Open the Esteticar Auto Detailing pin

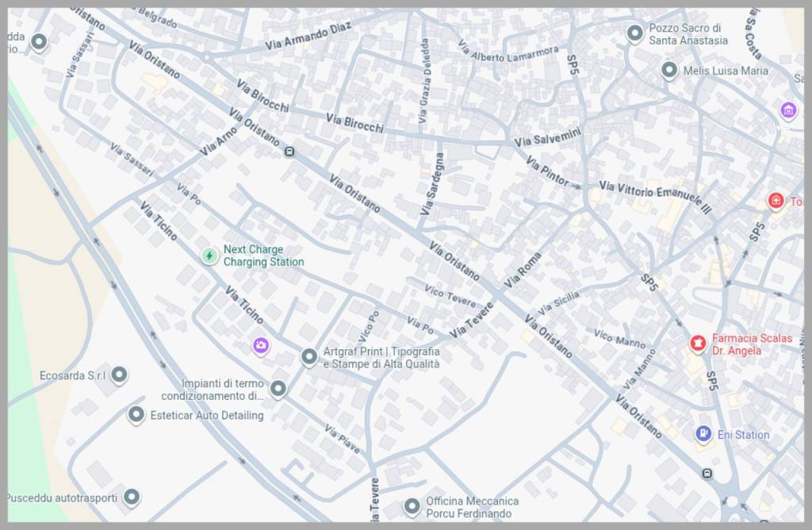click(136, 414)
